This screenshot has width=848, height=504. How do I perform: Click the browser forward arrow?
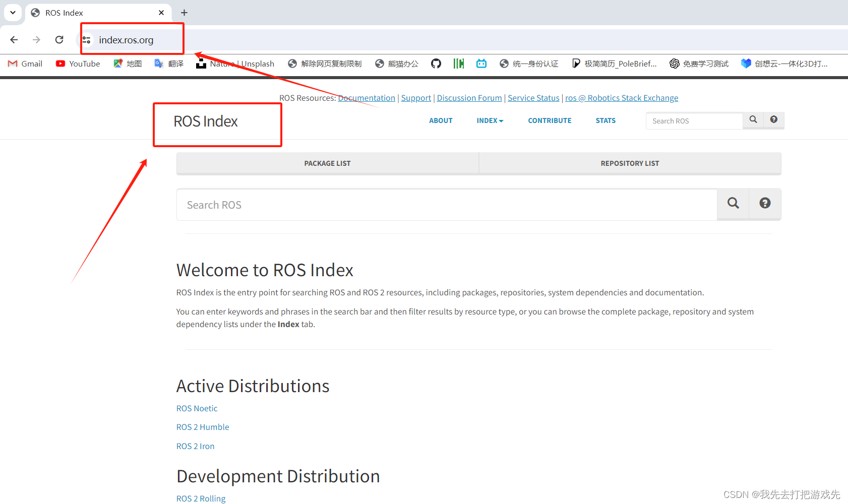[x=36, y=40]
